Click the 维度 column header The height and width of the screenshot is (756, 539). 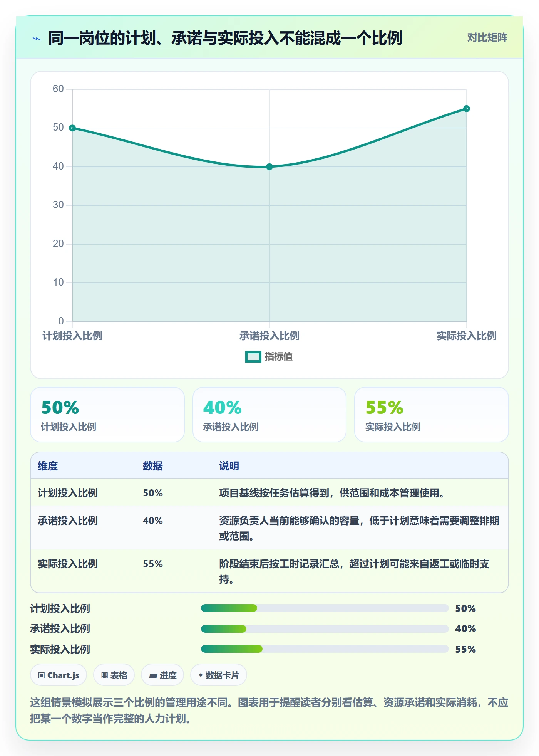[x=48, y=466]
